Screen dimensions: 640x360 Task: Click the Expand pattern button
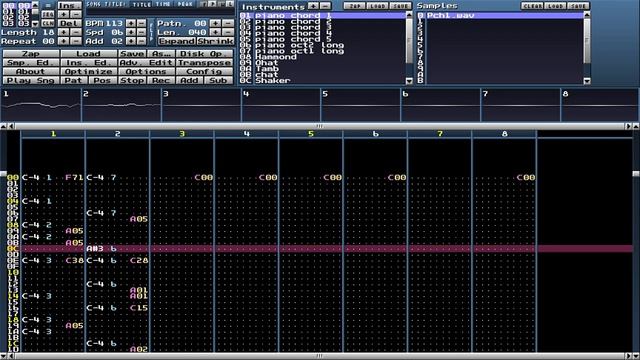(x=176, y=41)
